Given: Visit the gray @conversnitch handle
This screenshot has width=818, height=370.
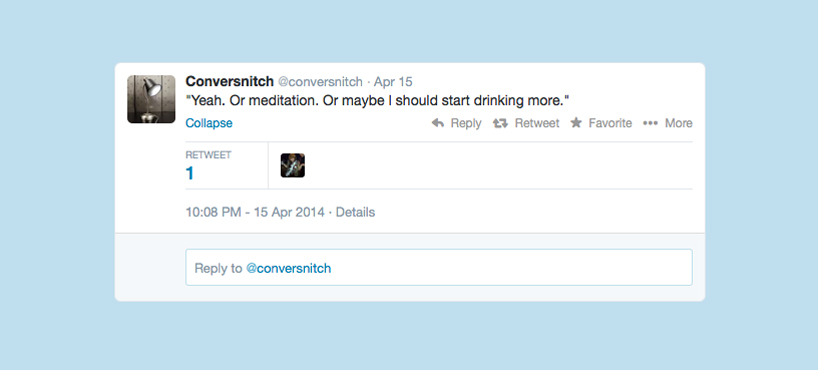Looking at the screenshot, I should coord(320,82).
